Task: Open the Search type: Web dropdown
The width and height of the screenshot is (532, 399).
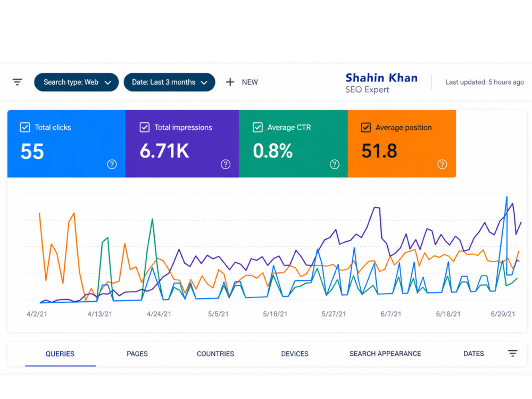Action: [x=76, y=82]
